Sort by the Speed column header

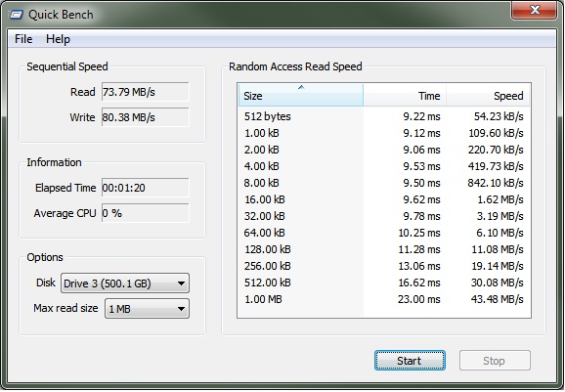pos(488,95)
